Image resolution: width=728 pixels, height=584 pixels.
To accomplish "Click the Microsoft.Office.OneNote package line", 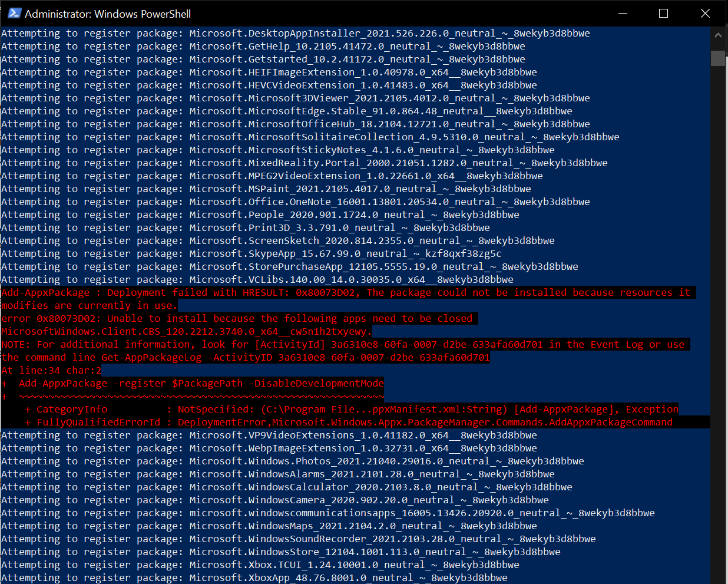I will (296, 202).
